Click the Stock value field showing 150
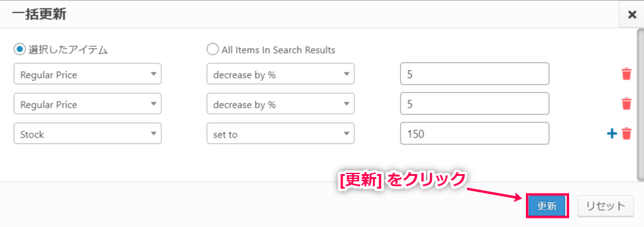The image size is (644, 227). (x=475, y=133)
